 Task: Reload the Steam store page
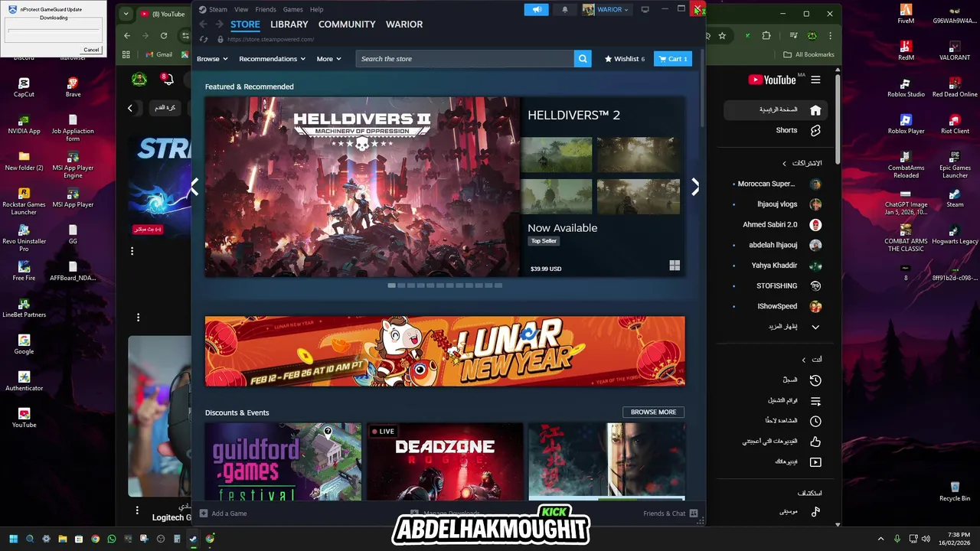203,39
